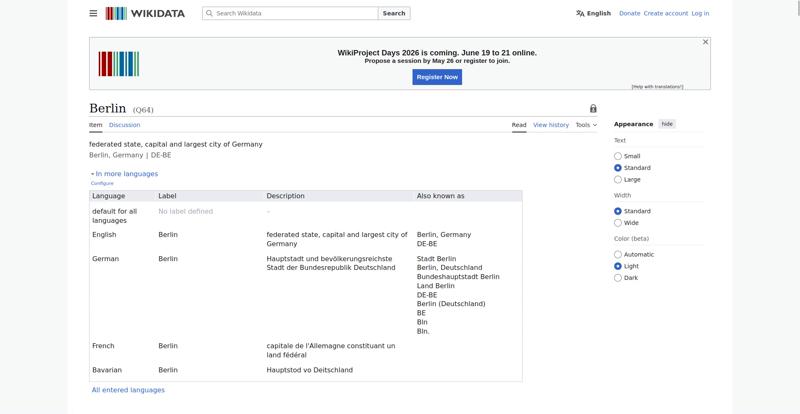Select the Small text radio button
Image resolution: width=800 pixels, height=414 pixels.
(618, 156)
